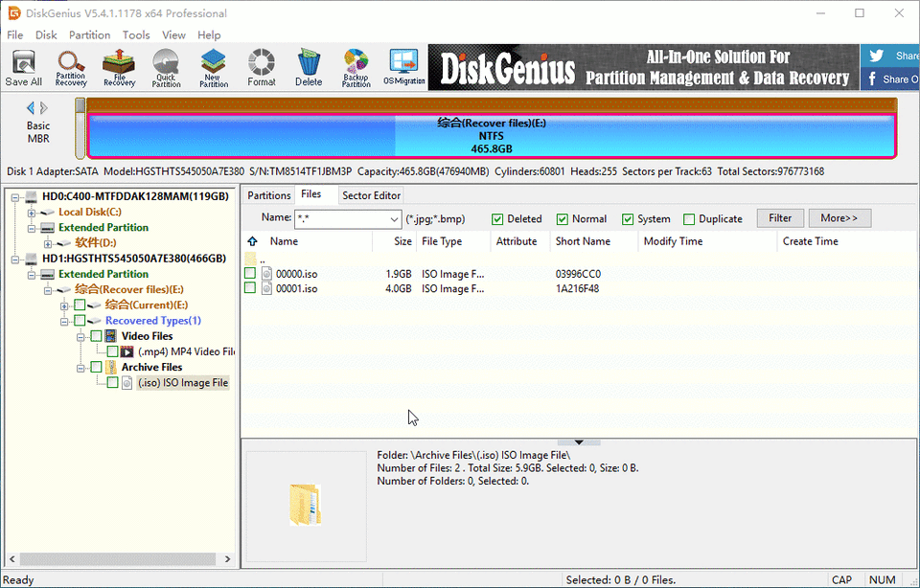Open the View menu
The width and height of the screenshot is (920, 588).
[x=173, y=35]
